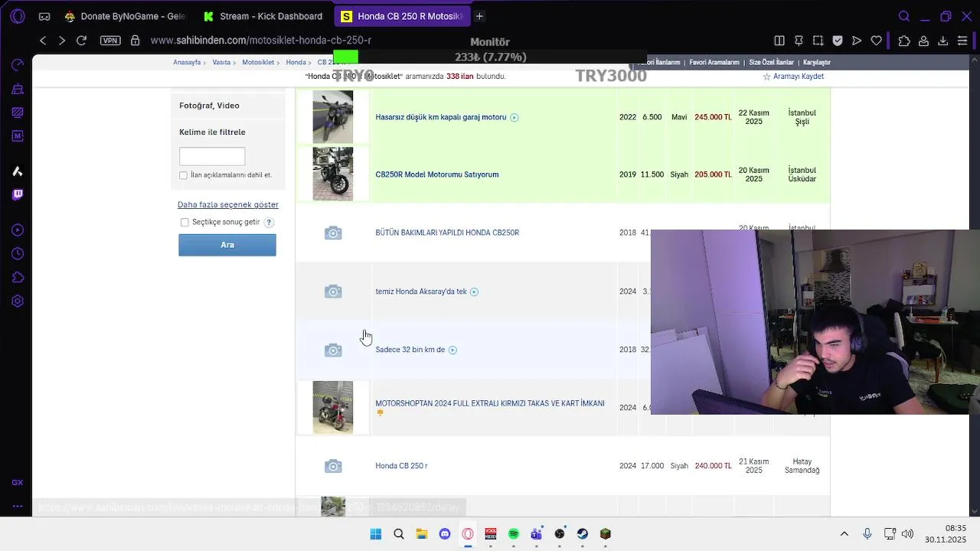Open Size Özel İlanlar menu item
The image size is (980, 551).
pyautogui.click(x=771, y=63)
